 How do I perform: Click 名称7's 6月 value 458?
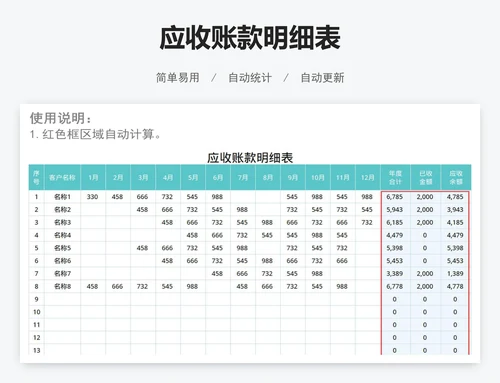[217, 274]
